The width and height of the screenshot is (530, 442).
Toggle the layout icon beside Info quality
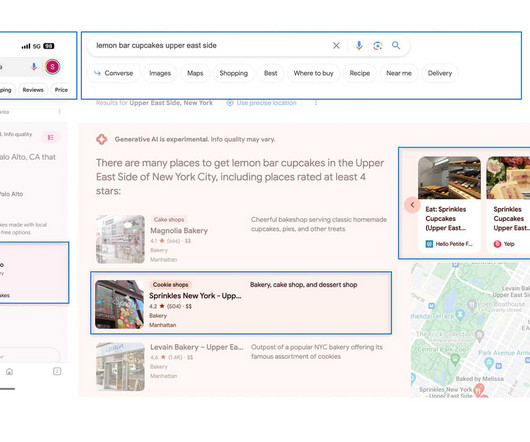tap(50, 138)
